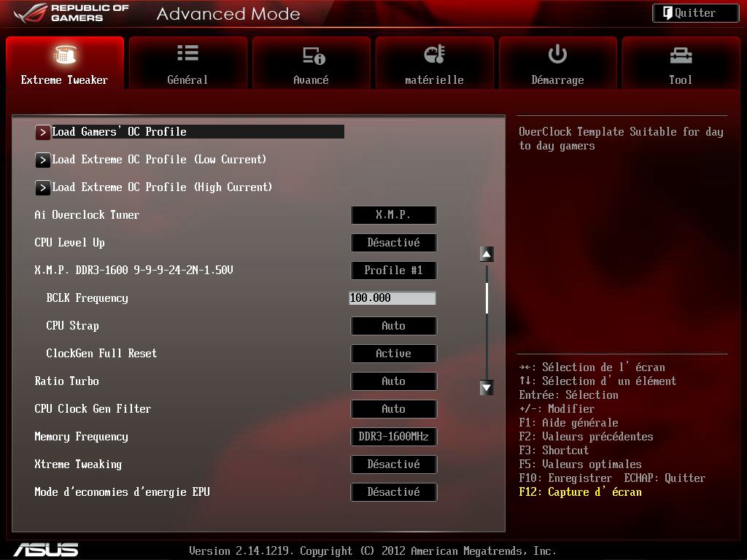Click the Memory Frequency label
Screen dimensions: 747x560
82,437
